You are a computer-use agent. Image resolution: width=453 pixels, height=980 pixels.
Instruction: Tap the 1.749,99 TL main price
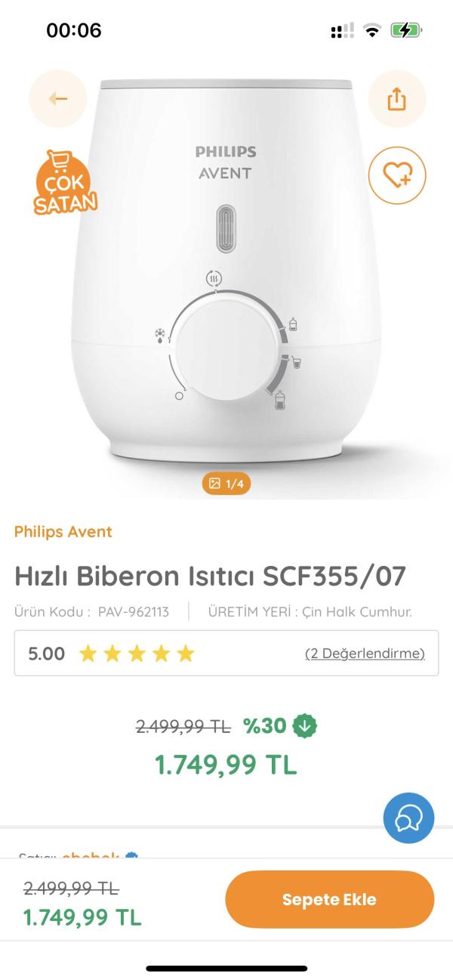click(226, 765)
